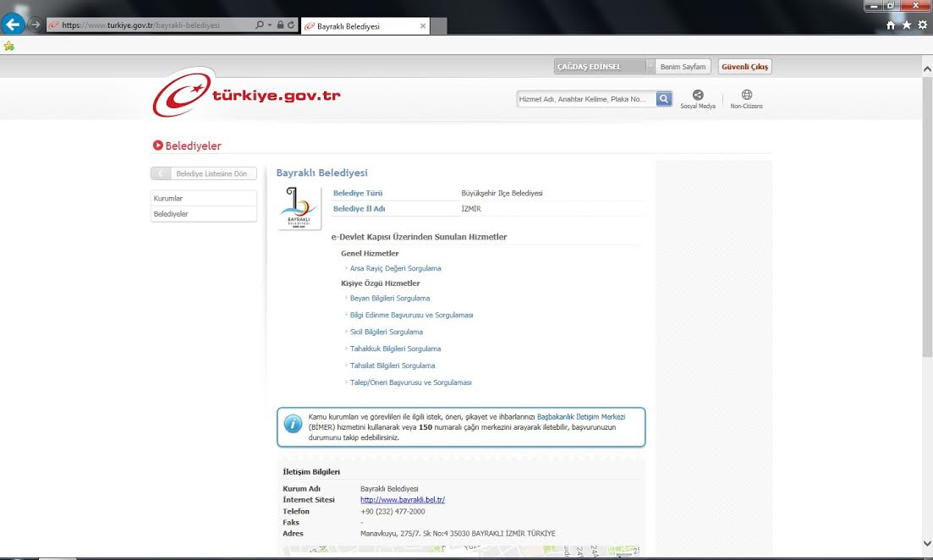933x560 pixels.
Task: Select Belediyeler in the left sidebar menu
Action: pyautogui.click(x=203, y=214)
